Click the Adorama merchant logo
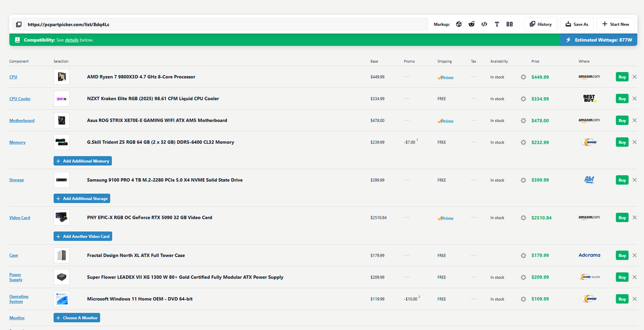Image resolution: width=644 pixels, height=330 pixels. (589, 255)
